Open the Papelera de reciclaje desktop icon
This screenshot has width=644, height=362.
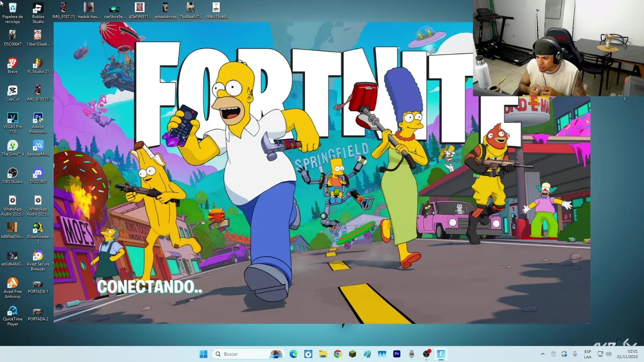(x=13, y=13)
